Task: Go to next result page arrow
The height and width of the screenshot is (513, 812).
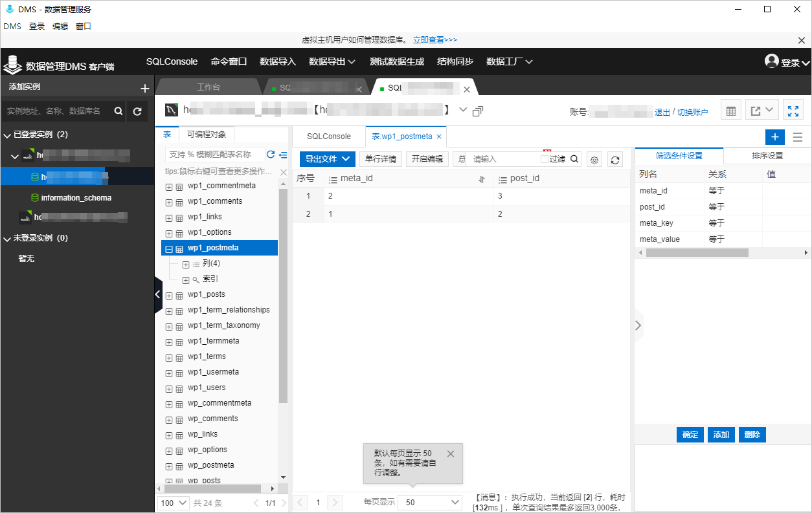Action: click(x=335, y=503)
